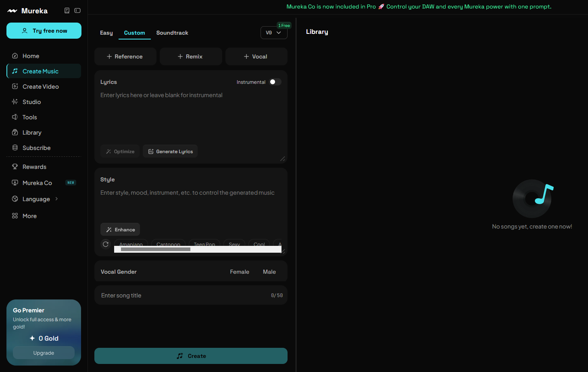This screenshot has height=372, width=588.
Task: Click the Upgrade button
Action: 44,353
